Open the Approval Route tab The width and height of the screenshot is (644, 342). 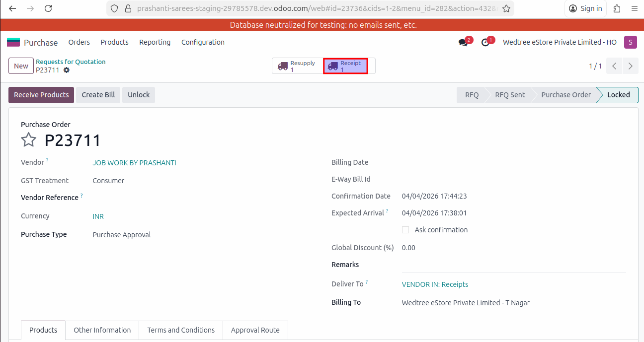pos(255,330)
